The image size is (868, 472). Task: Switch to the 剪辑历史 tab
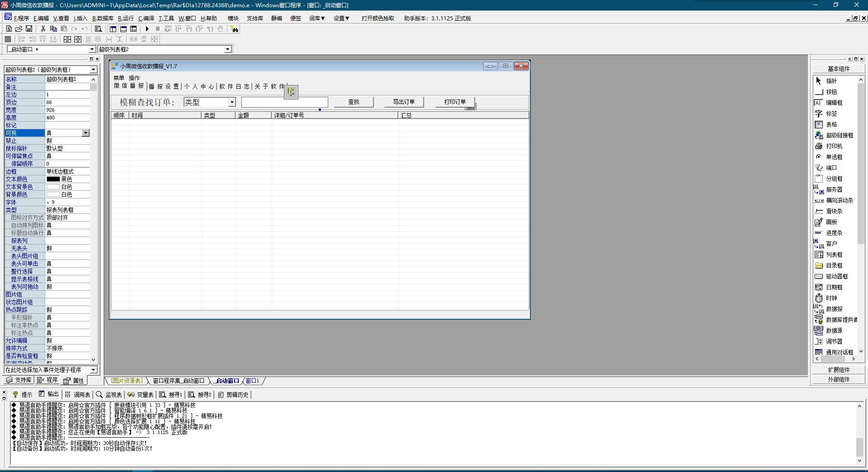tap(233, 395)
